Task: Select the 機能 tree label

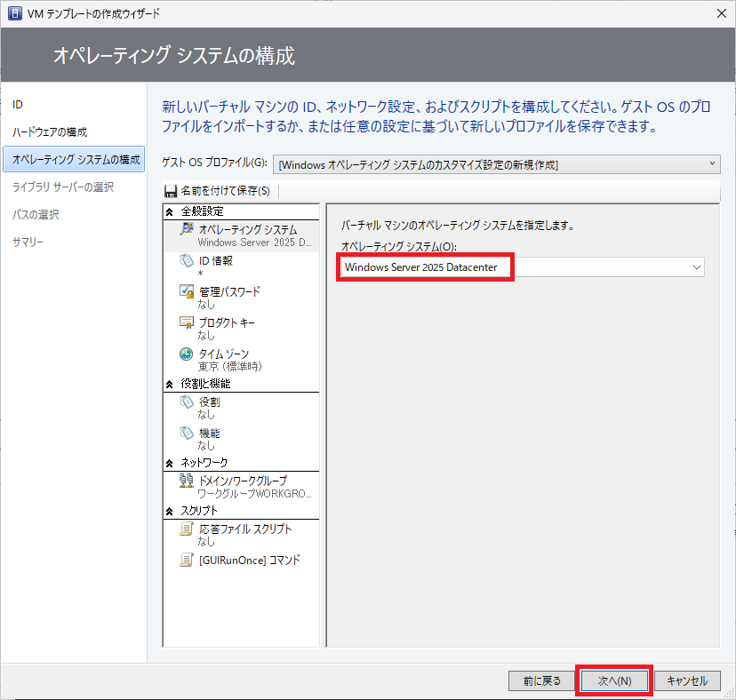Action: pyautogui.click(x=210, y=433)
